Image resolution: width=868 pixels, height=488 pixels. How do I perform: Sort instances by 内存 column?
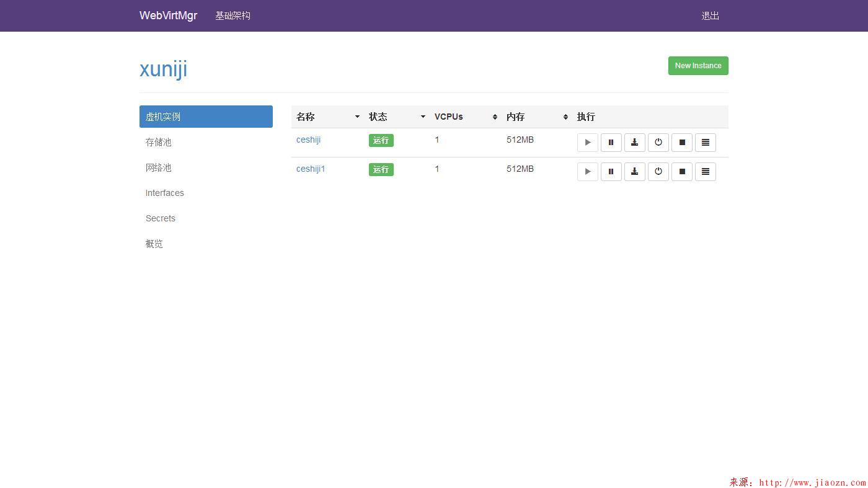(565, 117)
